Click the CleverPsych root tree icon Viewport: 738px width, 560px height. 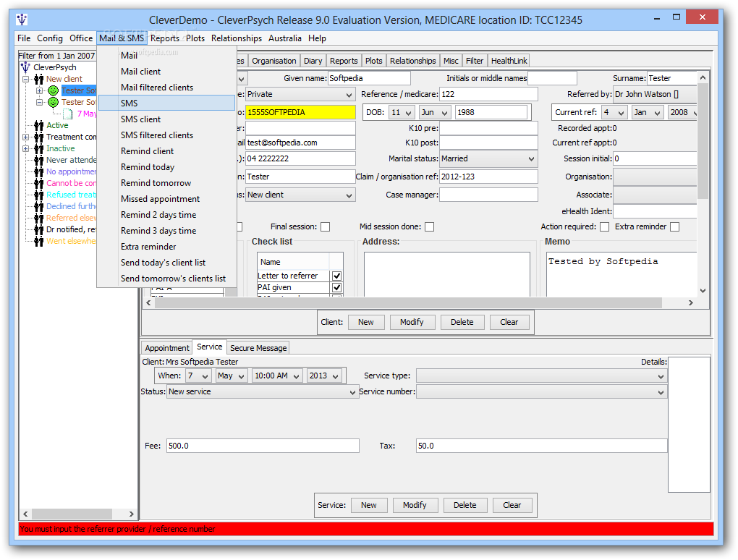(x=25, y=67)
